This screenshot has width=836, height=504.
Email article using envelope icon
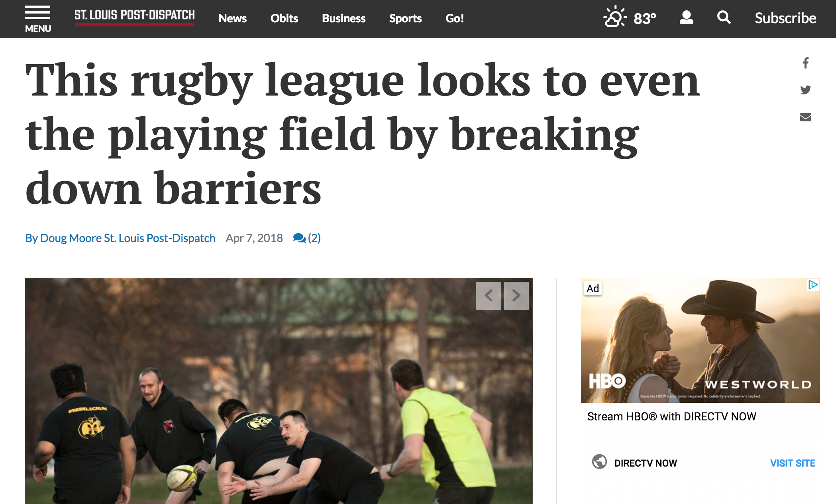pyautogui.click(x=806, y=117)
